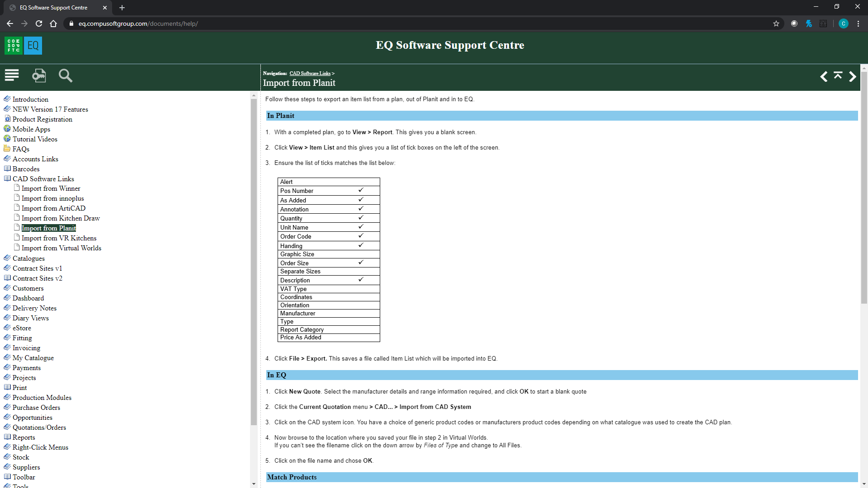This screenshot has width=868, height=488.
Task: Click inside the address bar
Action: click(181, 23)
